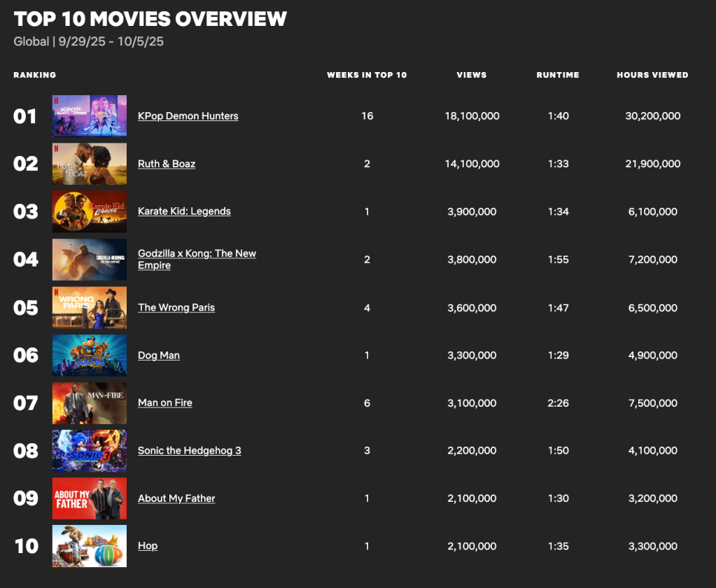Open the Hop title link
This screenshot has width=716, height=588.
(x=148, y=546)
